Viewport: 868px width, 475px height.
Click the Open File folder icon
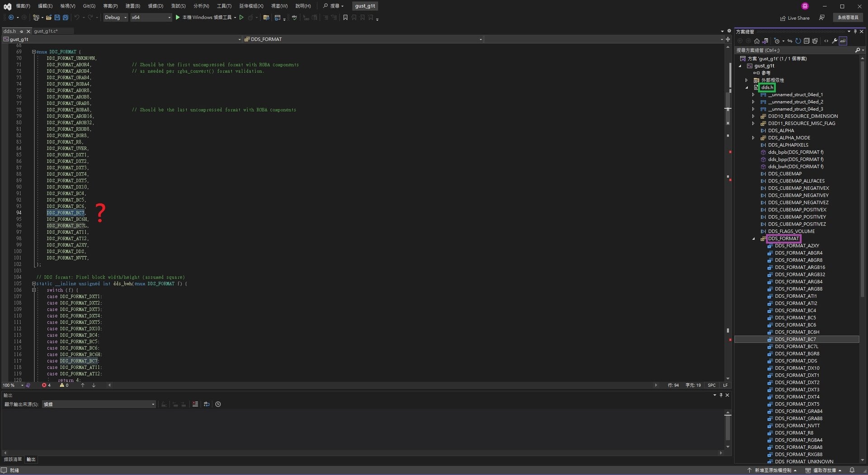(48, 17)
